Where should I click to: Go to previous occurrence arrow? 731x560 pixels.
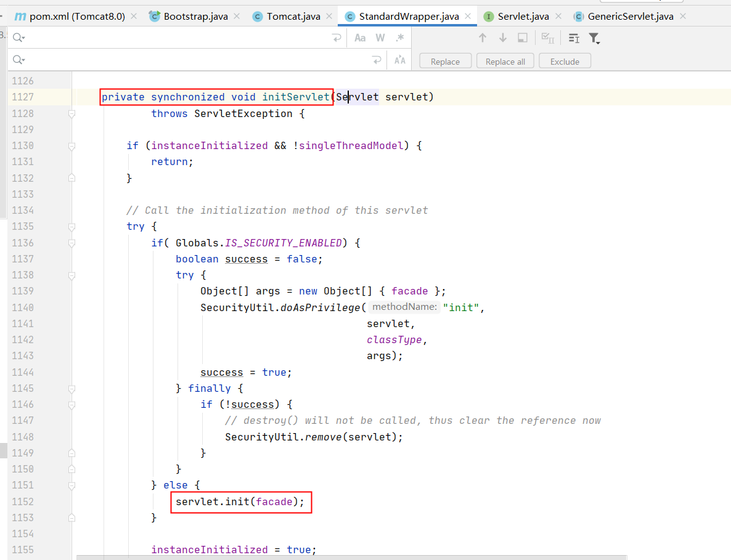483,38
